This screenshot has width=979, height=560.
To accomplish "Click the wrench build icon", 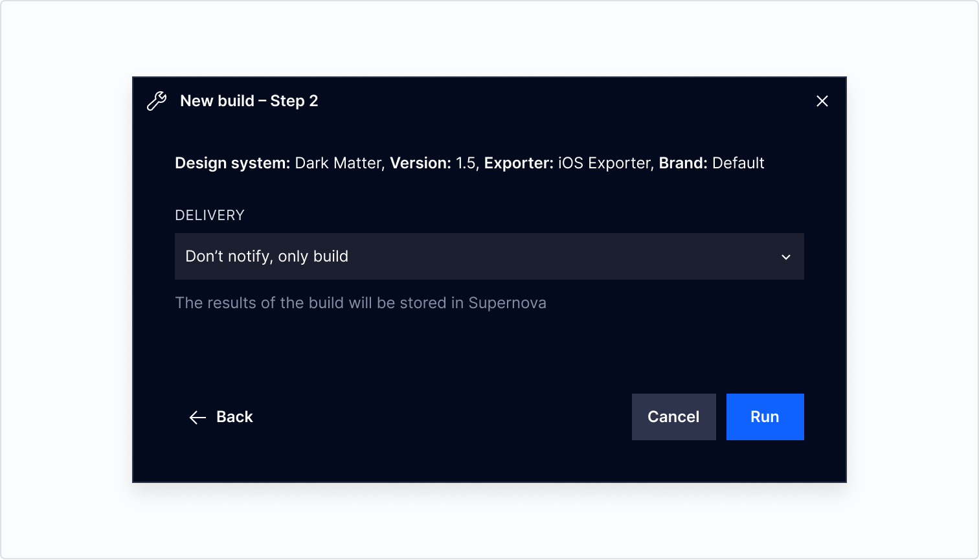I will pos(157,101).
